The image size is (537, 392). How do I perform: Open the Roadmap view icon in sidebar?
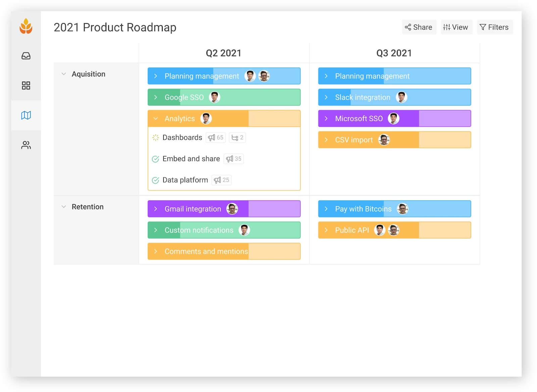pos(26,115)
